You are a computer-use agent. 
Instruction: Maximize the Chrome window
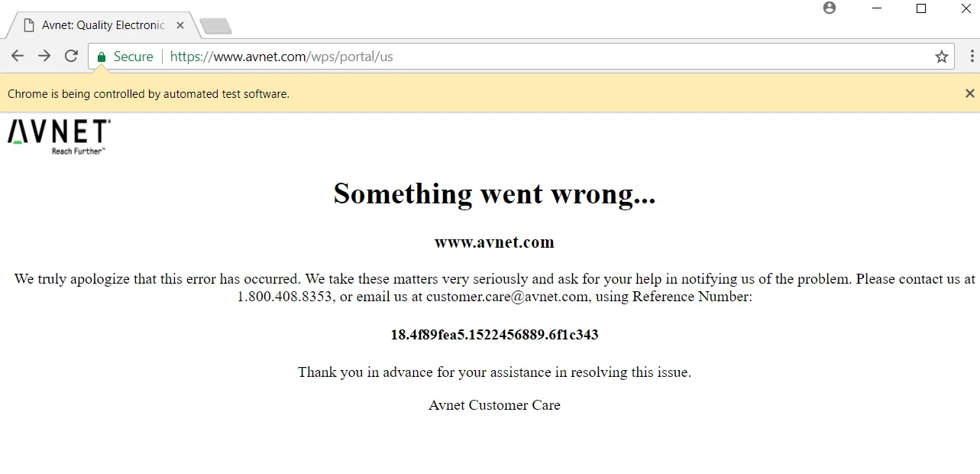point(921,8)
